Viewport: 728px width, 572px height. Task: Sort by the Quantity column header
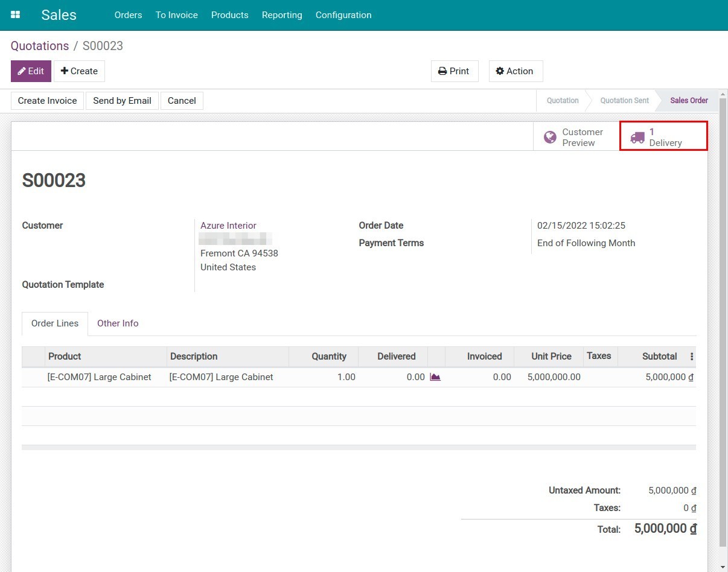click(x=324, y=357)
